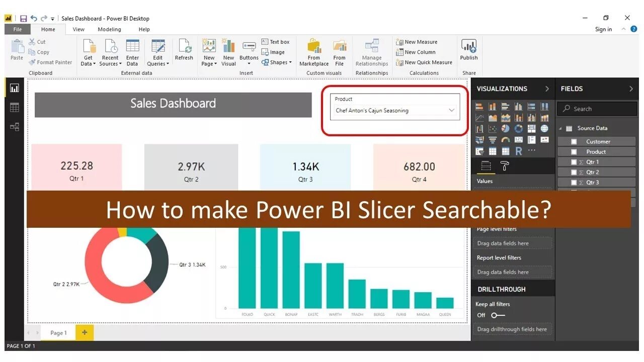
Task: Open help question mark icon
Action: [x=634, y=29]
